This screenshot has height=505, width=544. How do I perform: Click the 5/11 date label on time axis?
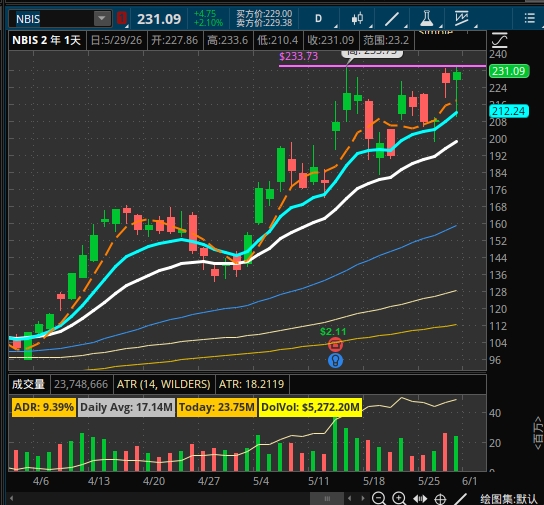318,481
